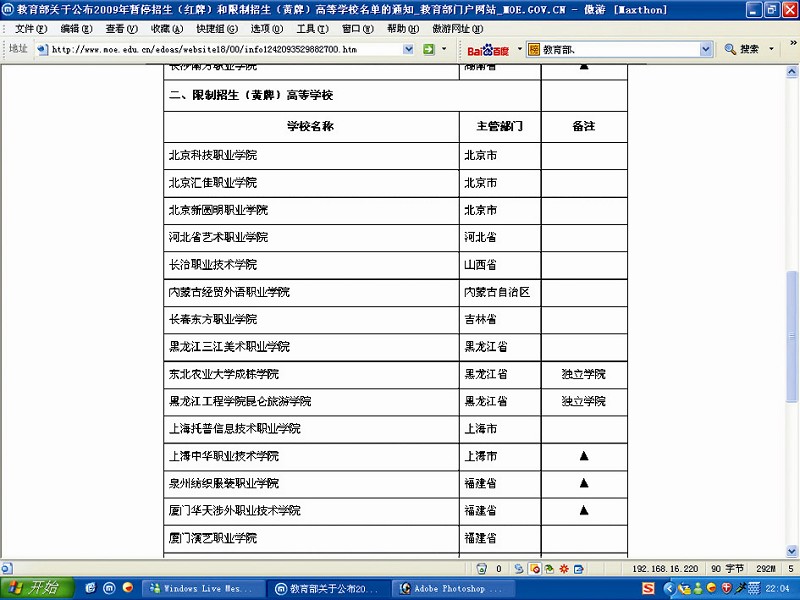Open the dropdown arrow next to the Go button
Screen dimensions: 800x600
(444, 49)
